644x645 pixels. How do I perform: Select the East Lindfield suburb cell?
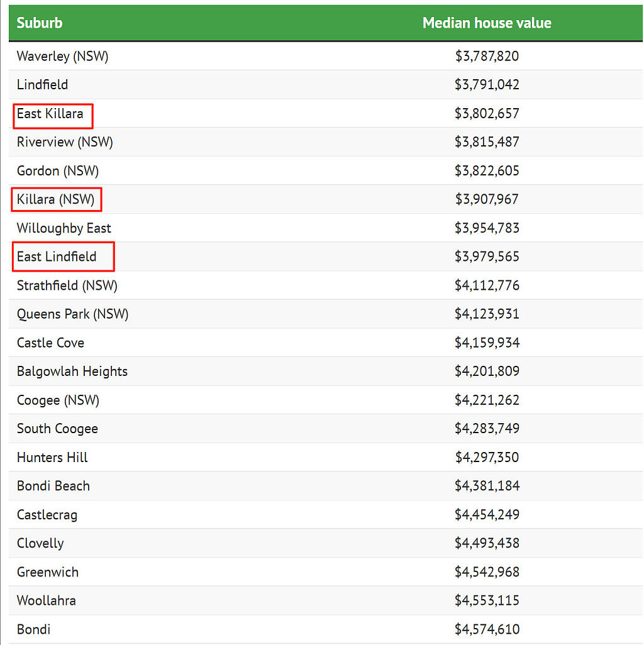[x=57, y=256]
